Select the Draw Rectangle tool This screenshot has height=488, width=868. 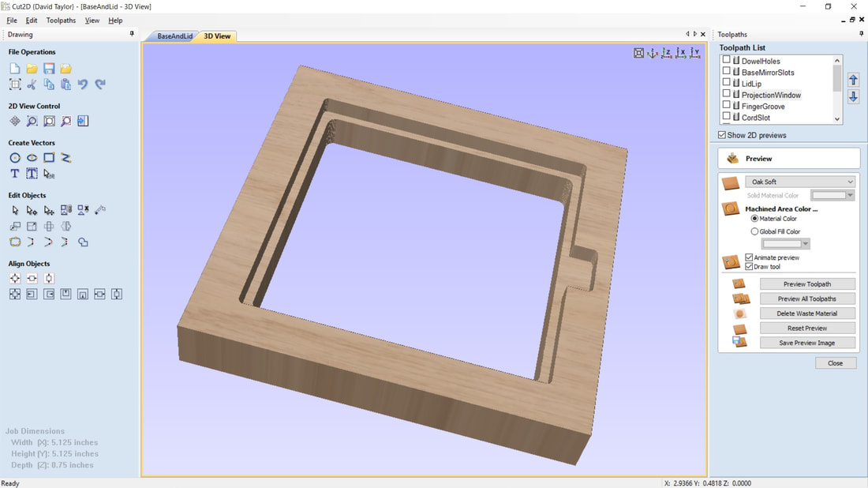point(49,158)
